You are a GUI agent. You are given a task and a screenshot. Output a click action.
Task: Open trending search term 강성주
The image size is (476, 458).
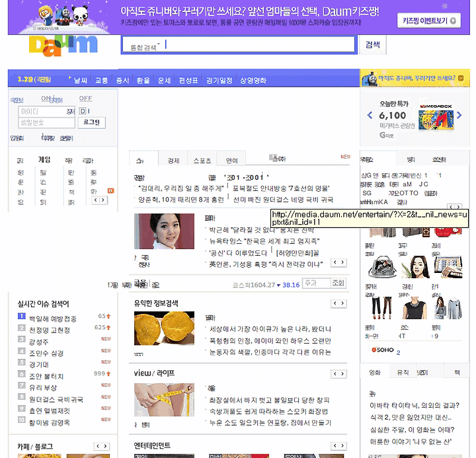pos(38,342)
